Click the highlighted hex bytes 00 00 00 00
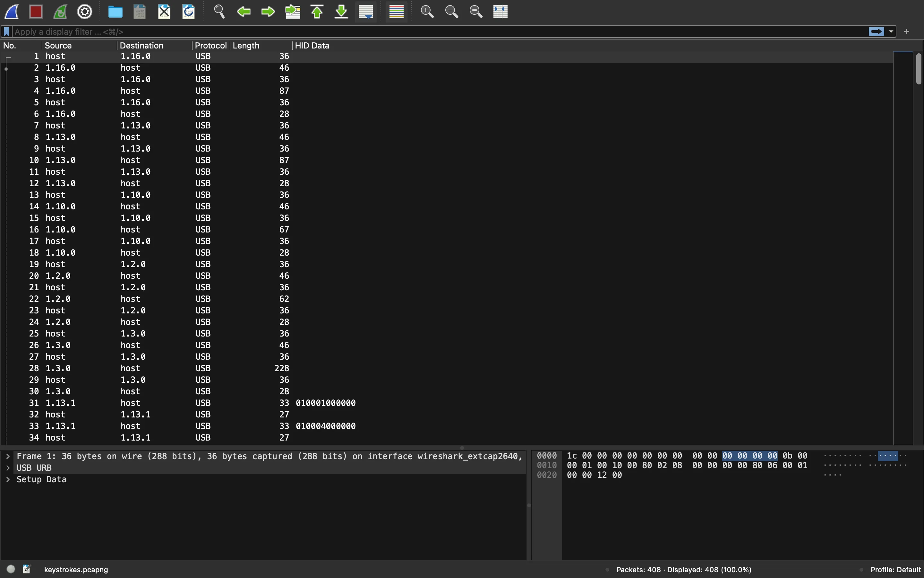 [x=750, y=456]
